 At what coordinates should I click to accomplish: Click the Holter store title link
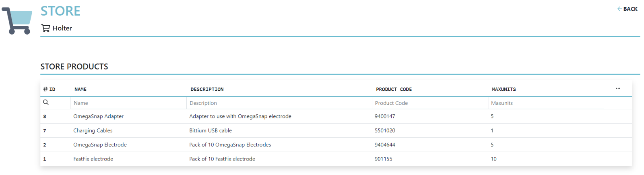(62, 28)
